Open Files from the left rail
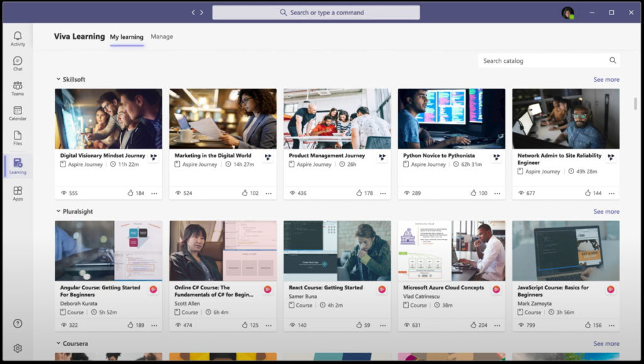 (x=18, y=138)
